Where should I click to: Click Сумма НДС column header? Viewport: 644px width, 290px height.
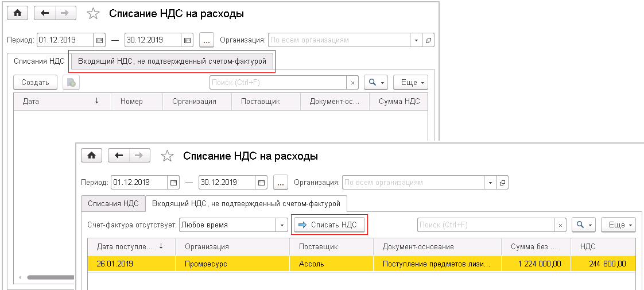399,102
